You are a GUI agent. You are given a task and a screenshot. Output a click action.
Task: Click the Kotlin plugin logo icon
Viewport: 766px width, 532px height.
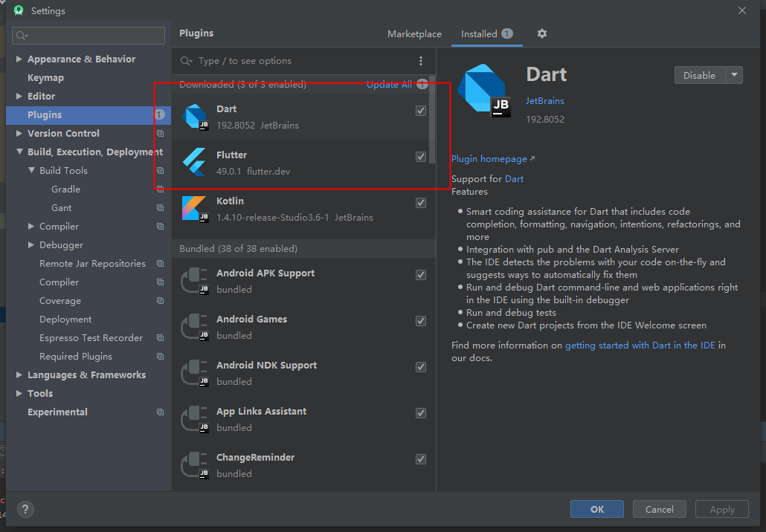[195, 208]
